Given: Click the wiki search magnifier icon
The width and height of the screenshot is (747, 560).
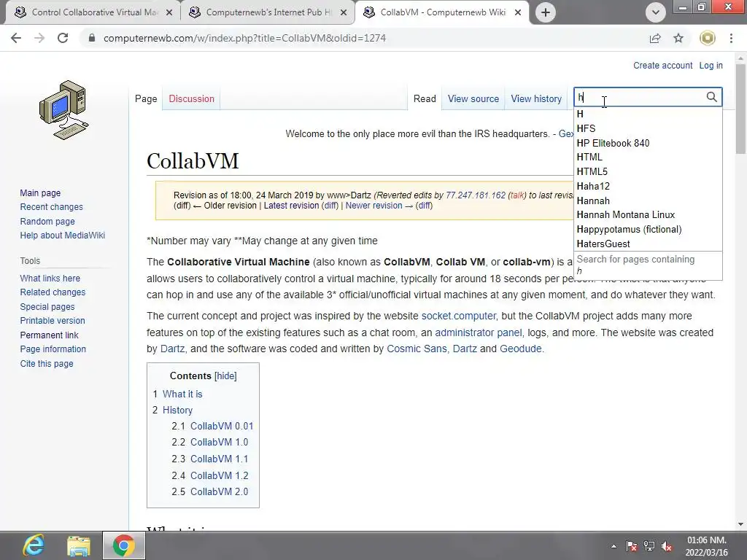Looking at the screenshot, I should (x=711, y=97).
